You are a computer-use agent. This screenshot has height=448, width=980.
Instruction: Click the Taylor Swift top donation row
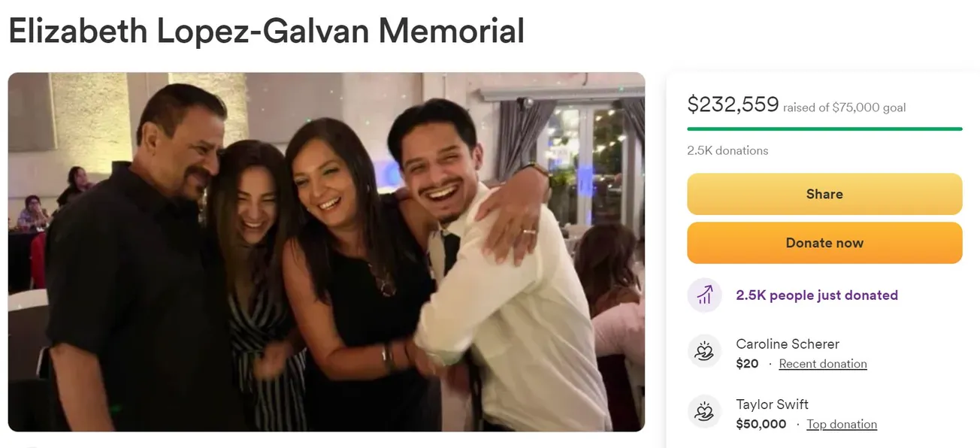pos(824,413)
